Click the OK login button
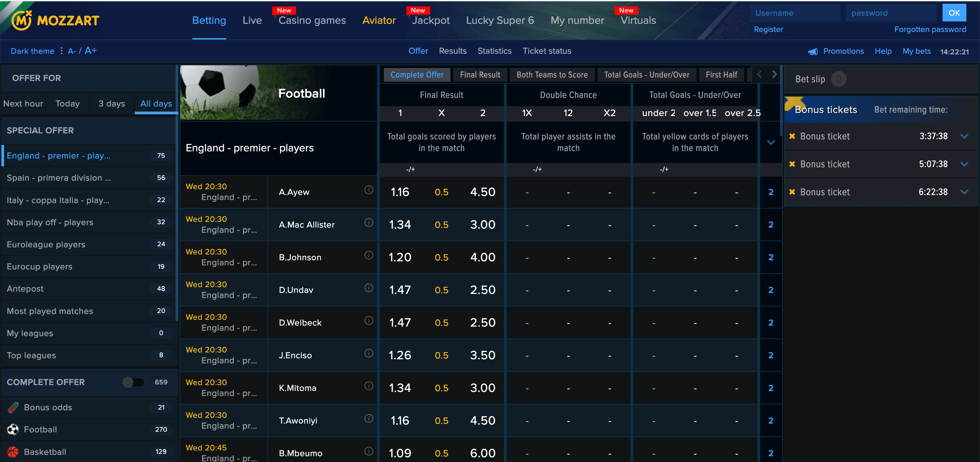980x462 pixels. (954, 13)
